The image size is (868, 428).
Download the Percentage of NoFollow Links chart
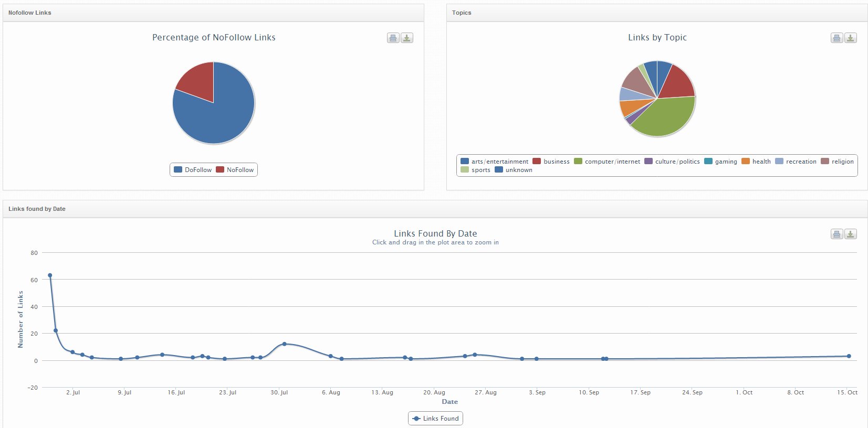tap(407, 38)
